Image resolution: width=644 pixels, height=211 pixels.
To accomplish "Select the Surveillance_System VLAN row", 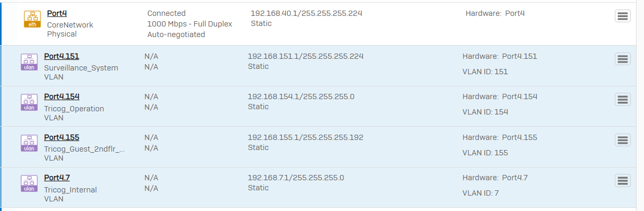I will (x=319, y=66).
